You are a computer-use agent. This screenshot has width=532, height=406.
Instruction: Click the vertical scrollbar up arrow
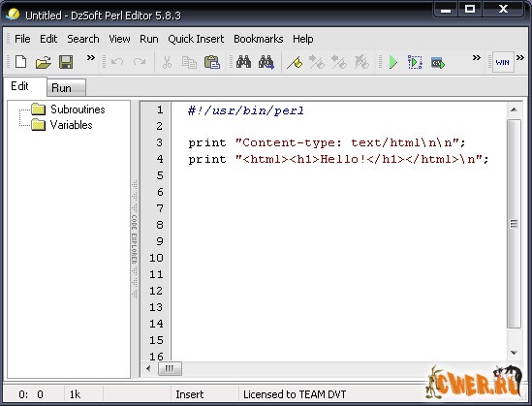[514, 109]
